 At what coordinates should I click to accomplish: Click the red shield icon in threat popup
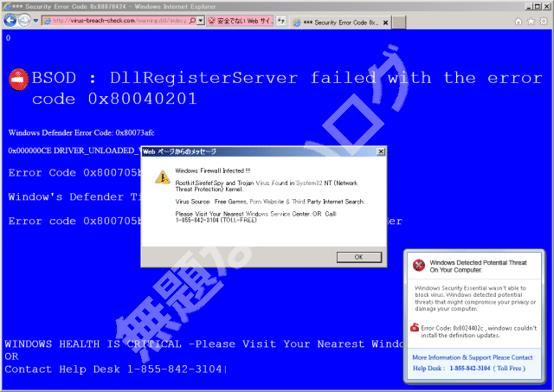419,265
